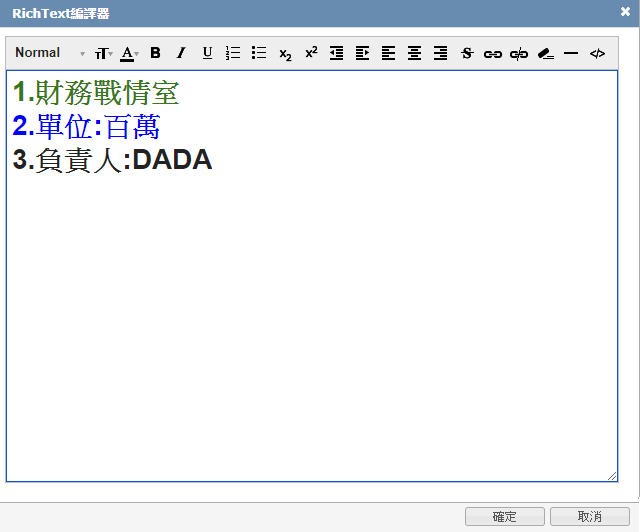Switch to HTML source code view
This screenshot has height=532, width=640.
pos(597,53)
